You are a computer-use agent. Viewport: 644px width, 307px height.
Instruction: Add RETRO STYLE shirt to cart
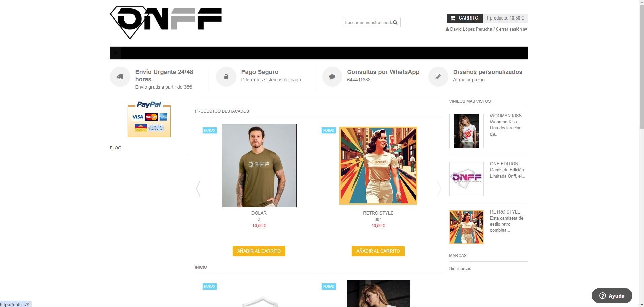pyautogui.click(x=378, y=251)
